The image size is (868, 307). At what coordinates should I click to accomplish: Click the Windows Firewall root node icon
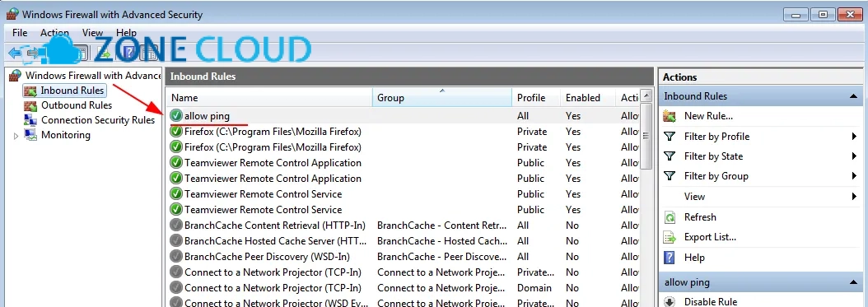click(x=16, y=75)
